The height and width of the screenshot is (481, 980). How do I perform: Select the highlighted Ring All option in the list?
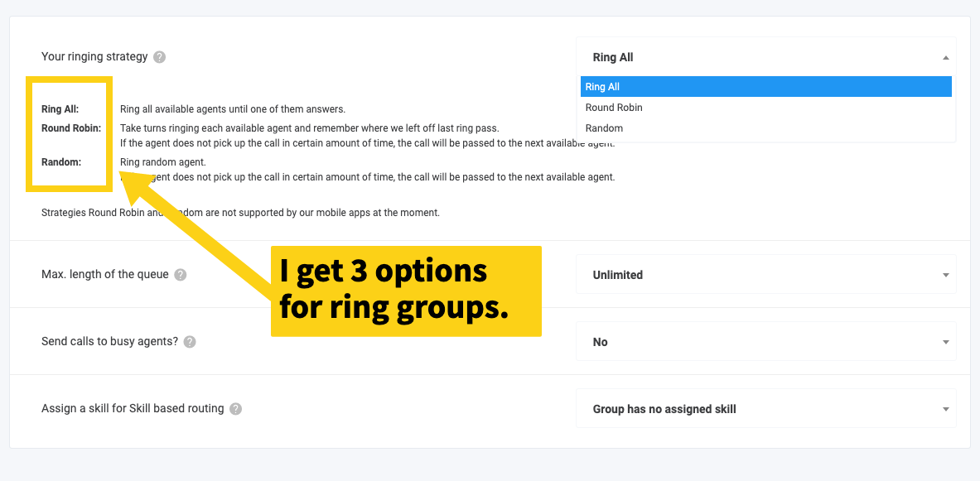click(766, 87)
